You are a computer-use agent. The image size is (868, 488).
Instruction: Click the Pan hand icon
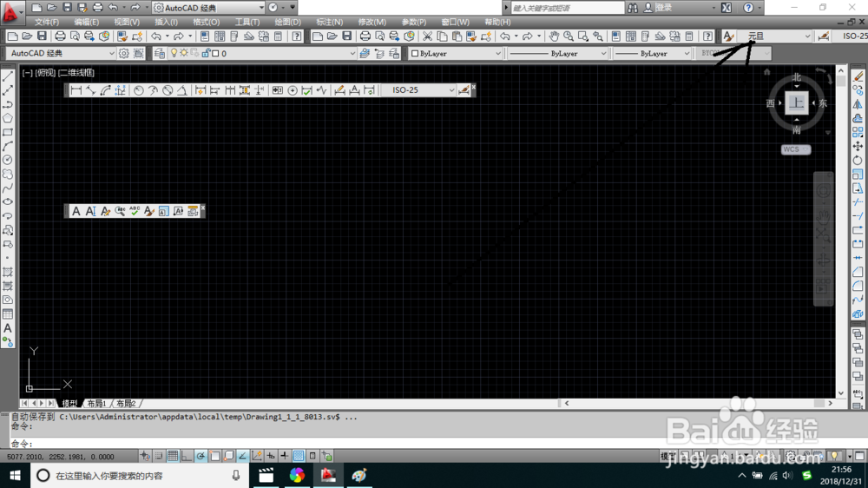pos(554,36)
